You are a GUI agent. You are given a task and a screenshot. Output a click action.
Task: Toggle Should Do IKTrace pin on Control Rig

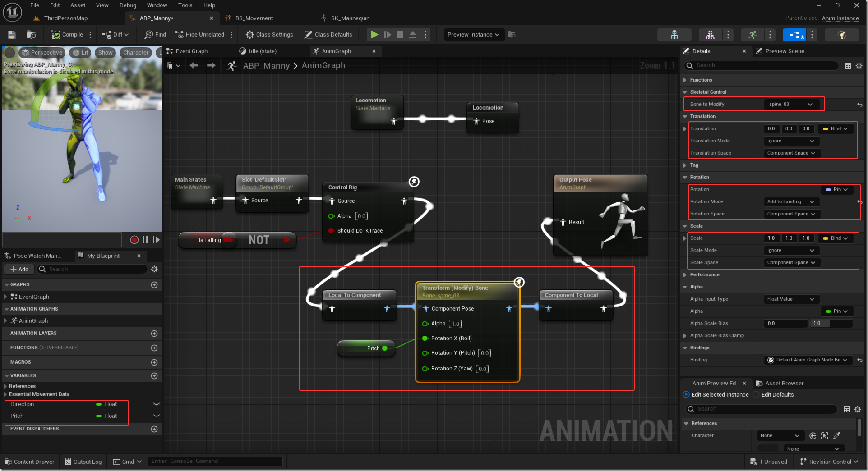[332, 231]
